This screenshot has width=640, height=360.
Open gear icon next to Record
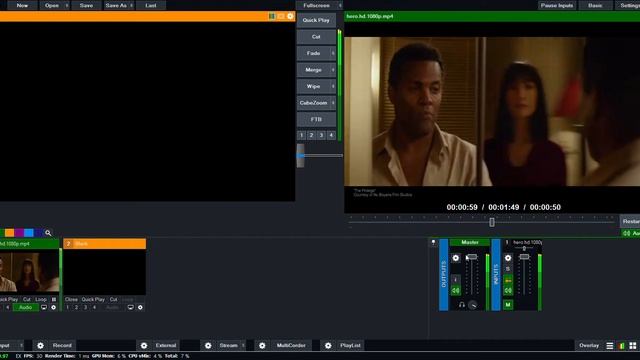click(40, 345)
